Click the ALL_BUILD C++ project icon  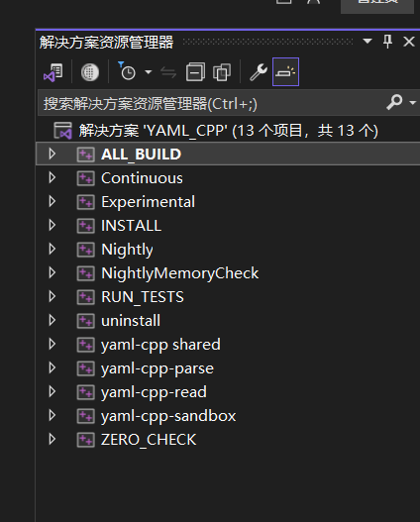click(x=86, y=155)
